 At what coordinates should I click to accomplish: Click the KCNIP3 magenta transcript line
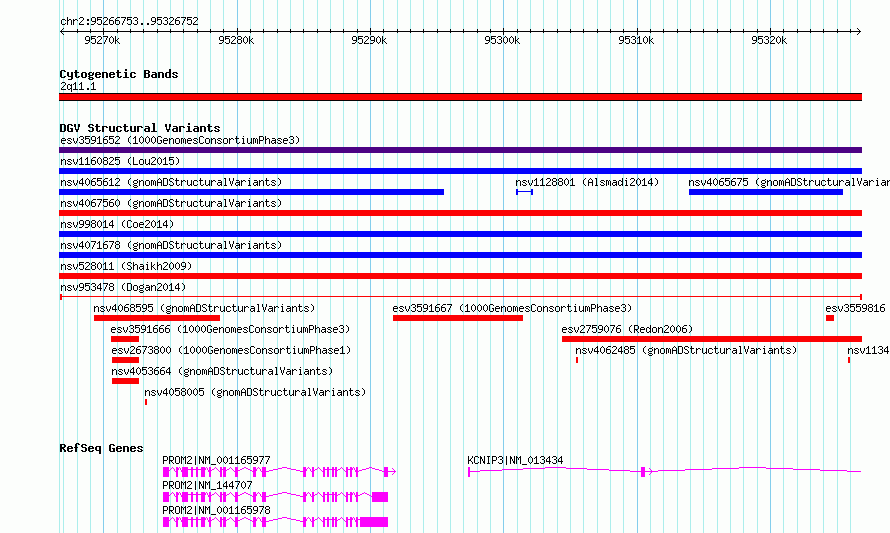665,471
